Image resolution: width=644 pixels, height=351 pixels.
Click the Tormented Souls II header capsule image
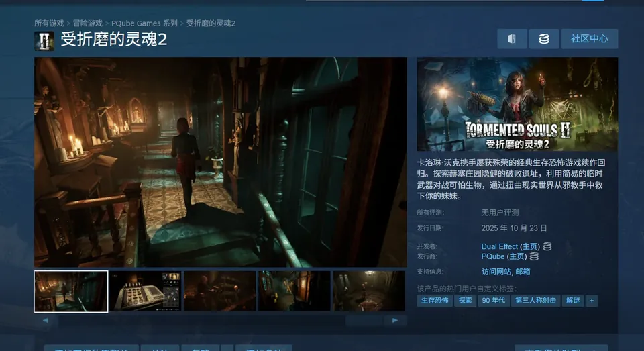[x=517, y=105]
